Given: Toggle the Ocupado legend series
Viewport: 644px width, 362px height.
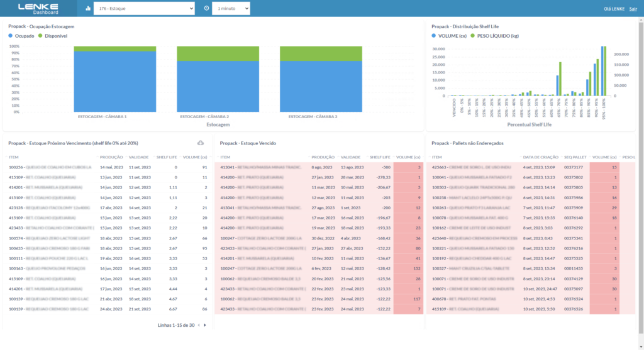Looking at the screenshot, I should (x=21, y=36).
